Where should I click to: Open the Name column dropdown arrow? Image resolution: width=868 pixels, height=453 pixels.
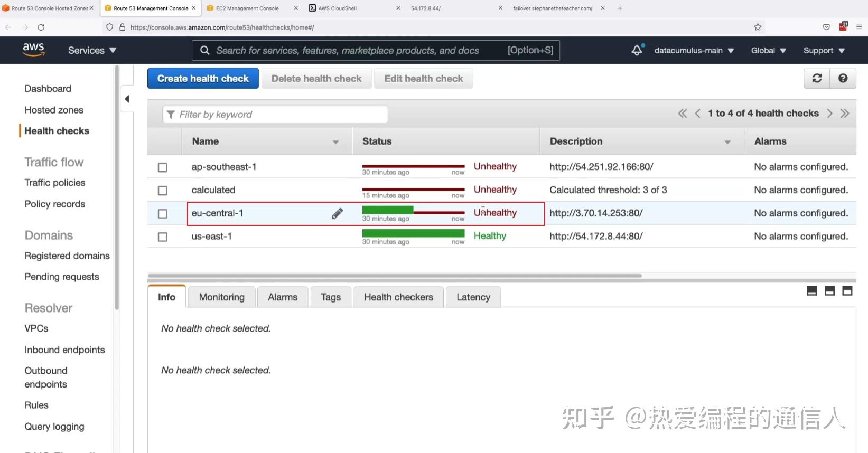pyautogui.click(x=335, y=142)
